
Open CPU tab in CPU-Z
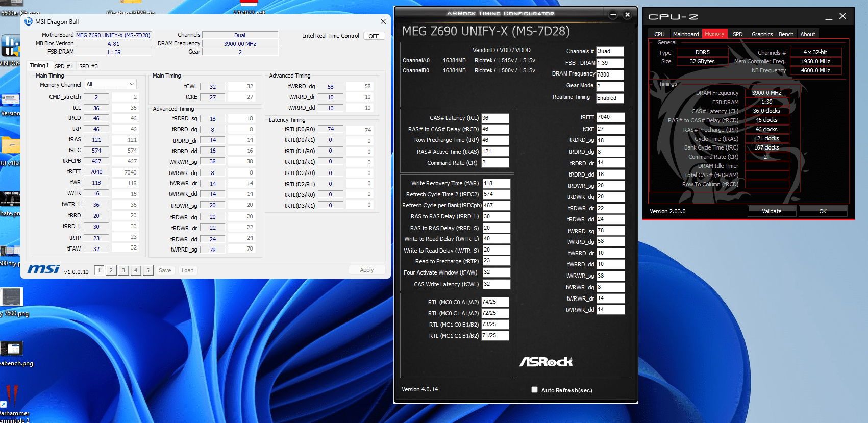[659, 34]
